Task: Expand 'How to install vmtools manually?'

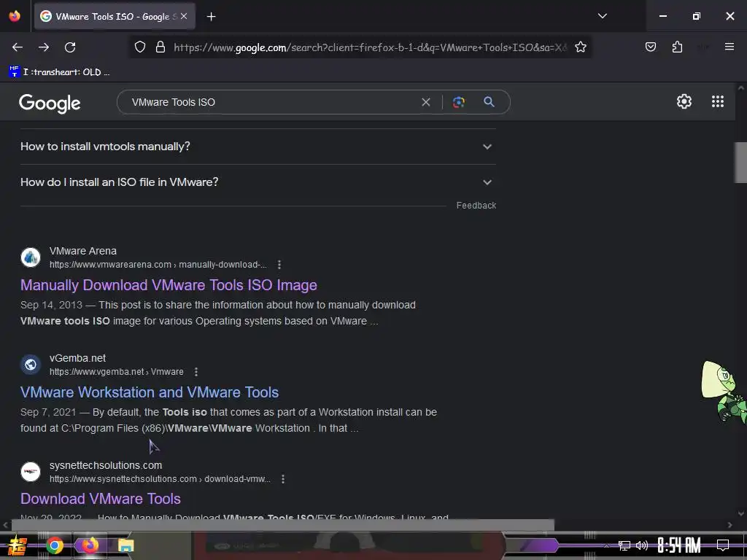Action: (258, 147)
